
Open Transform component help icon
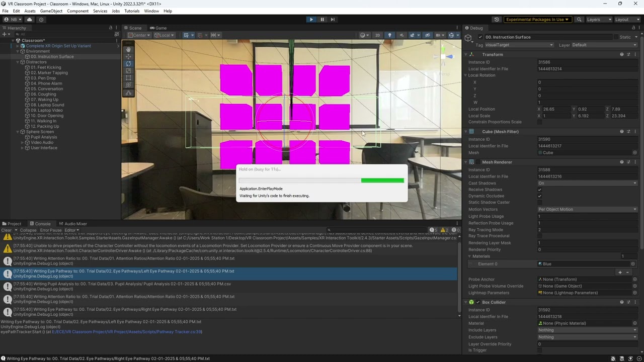pos(622,54)
